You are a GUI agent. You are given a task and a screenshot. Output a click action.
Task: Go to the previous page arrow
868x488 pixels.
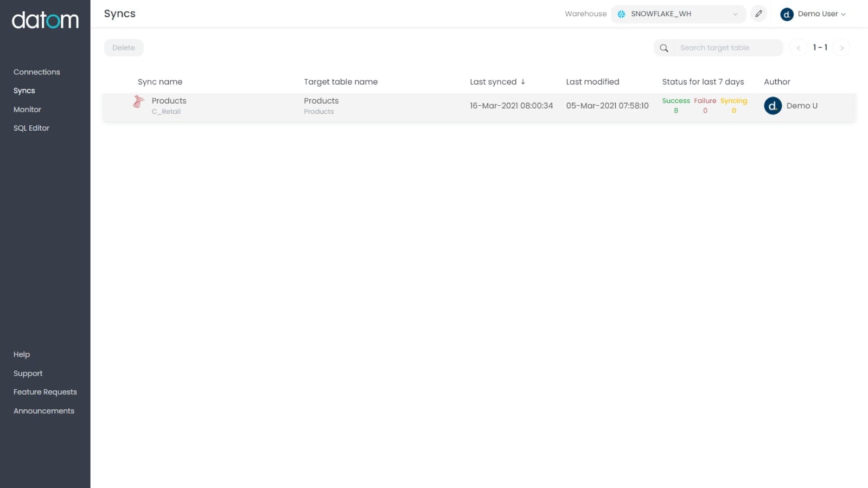(798, 48)
